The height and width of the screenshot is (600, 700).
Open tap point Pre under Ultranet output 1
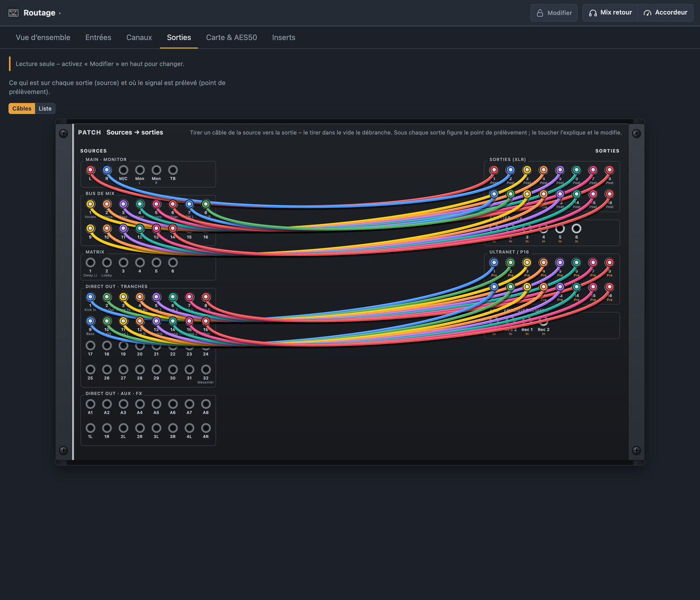coord(494,275)
